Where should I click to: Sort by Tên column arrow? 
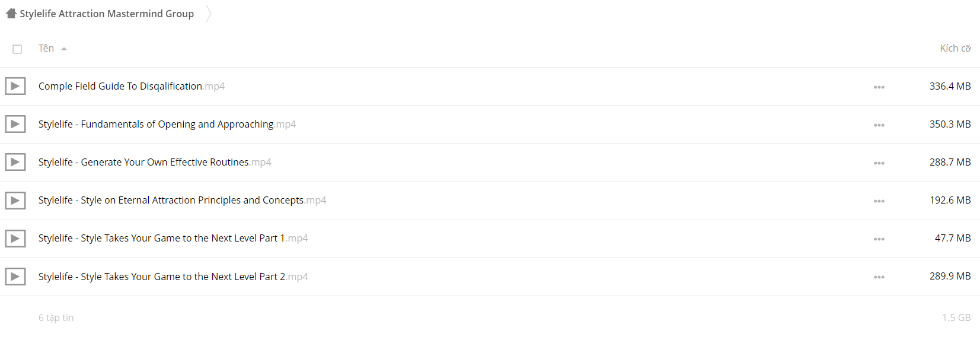click(64, 49)
